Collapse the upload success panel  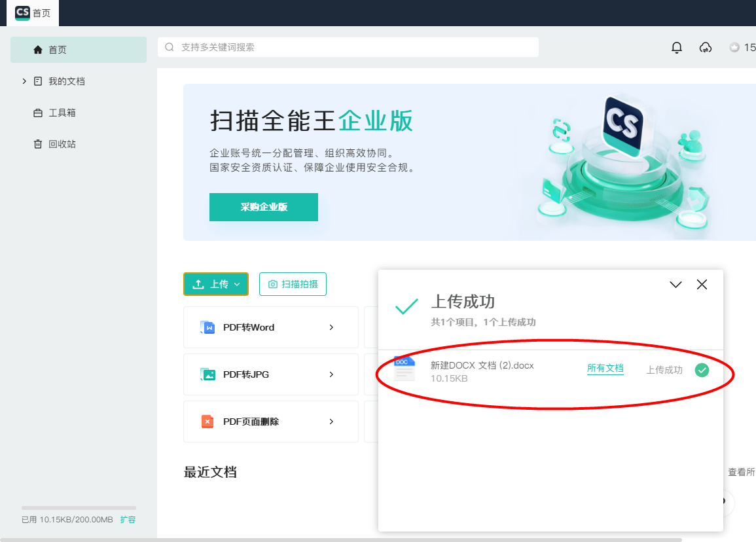pos(675,284)
